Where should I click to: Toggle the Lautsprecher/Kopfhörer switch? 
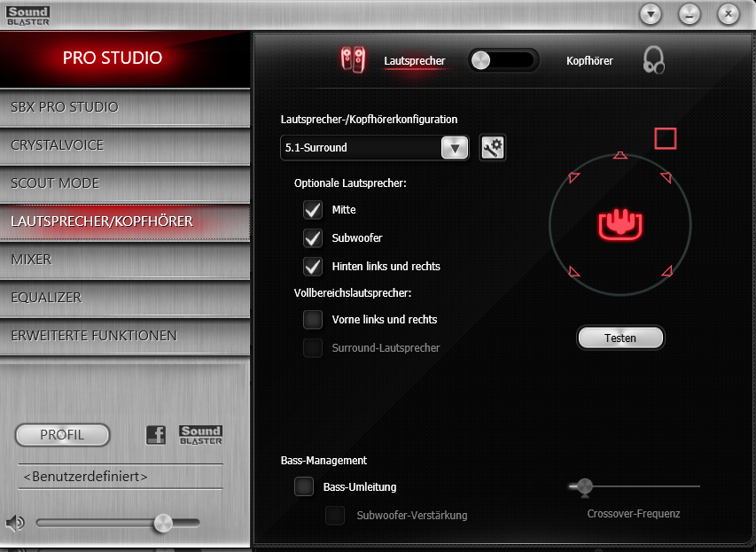click(x=503, y=60)
